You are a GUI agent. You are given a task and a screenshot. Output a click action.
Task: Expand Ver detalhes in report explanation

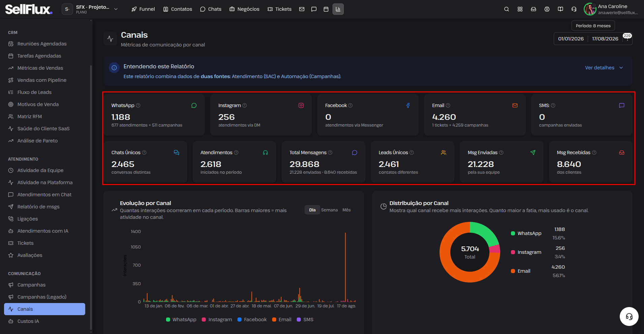(x=604, y=68)
